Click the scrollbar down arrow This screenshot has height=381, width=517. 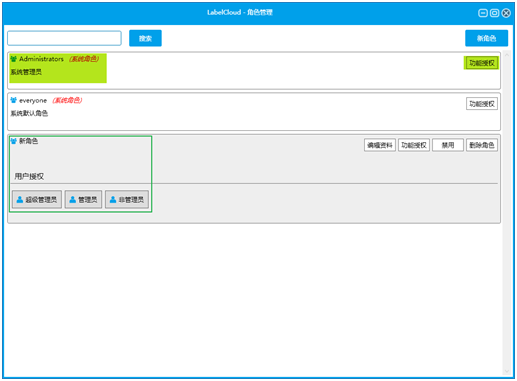[x=507, y=372]
